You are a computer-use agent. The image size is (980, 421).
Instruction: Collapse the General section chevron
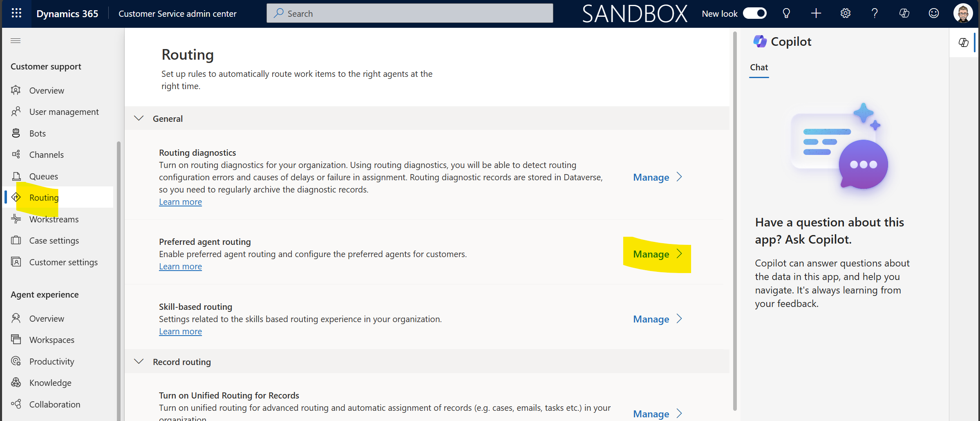[139, 119]
